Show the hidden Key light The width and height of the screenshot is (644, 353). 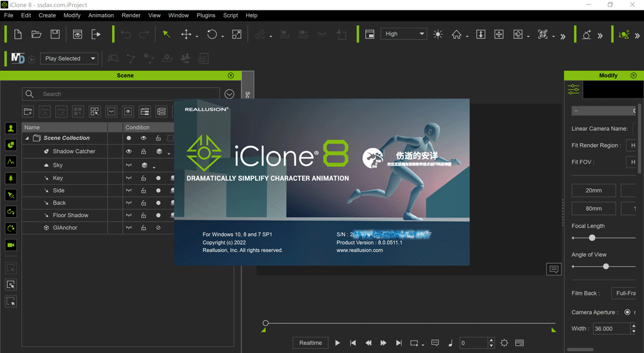pyautogui.click(x=129, y=178)
